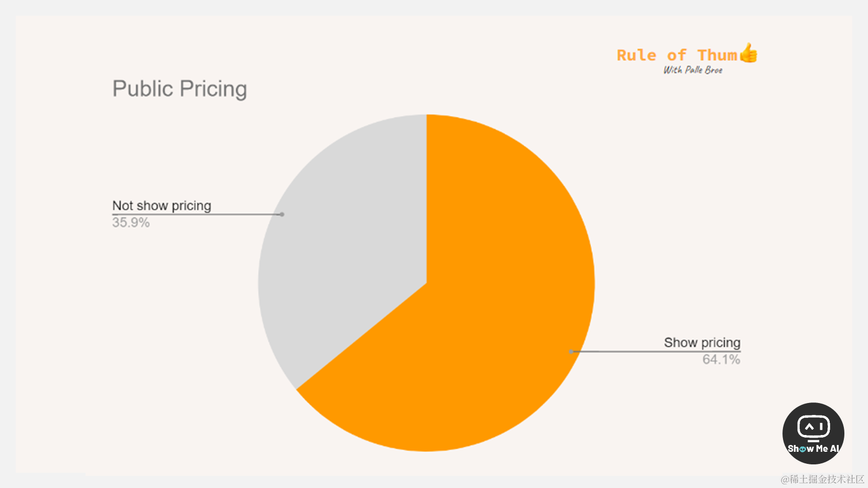
Task: Click the 35.9% percentage value
Action: coord(131,222)
